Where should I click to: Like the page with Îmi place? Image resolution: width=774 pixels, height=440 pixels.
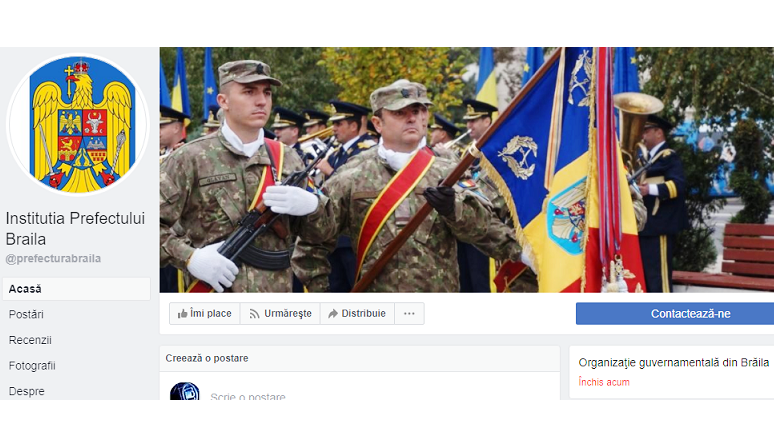(204, 314)
